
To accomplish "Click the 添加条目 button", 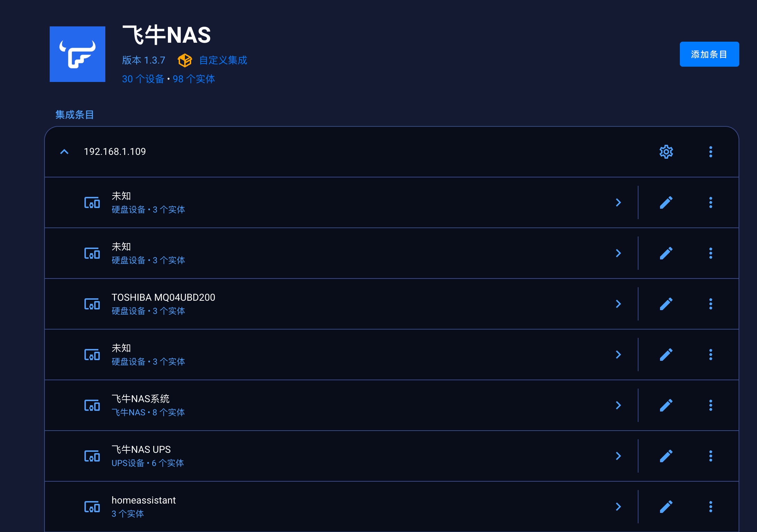I will coord(709,54).
